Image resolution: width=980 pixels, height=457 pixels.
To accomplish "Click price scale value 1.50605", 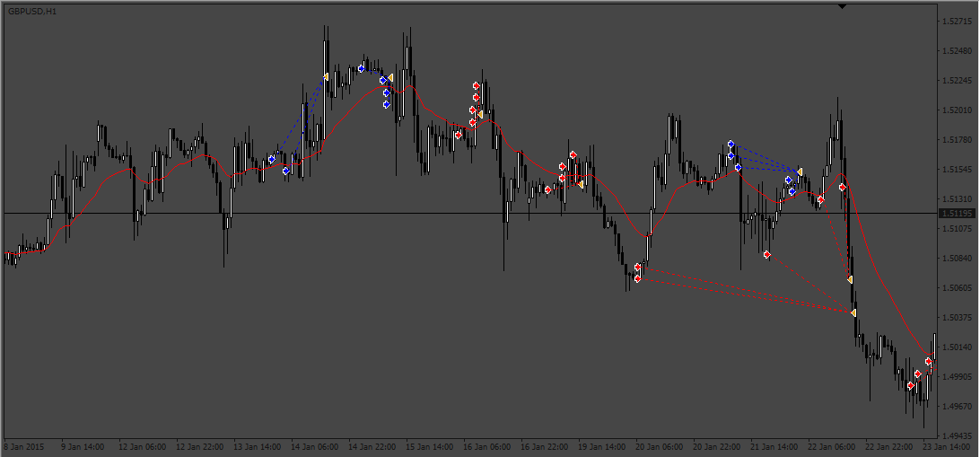I will click(958, 287).
